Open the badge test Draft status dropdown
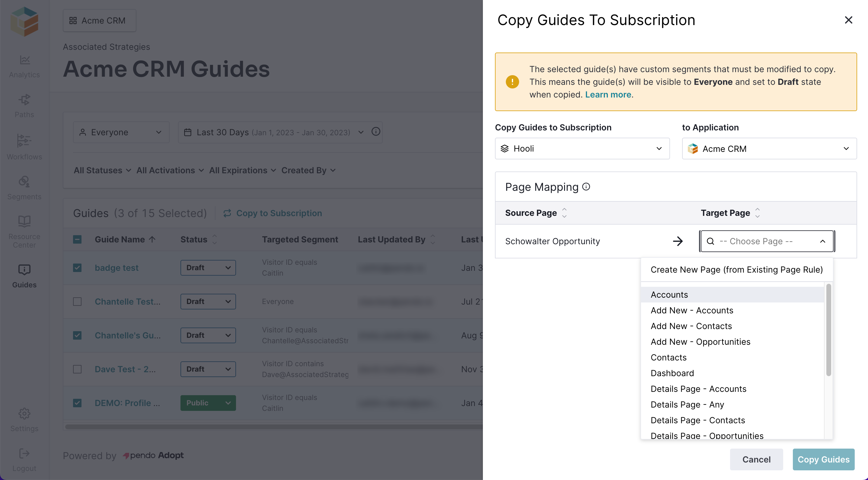Screen dimensions: 868x480 208,268
